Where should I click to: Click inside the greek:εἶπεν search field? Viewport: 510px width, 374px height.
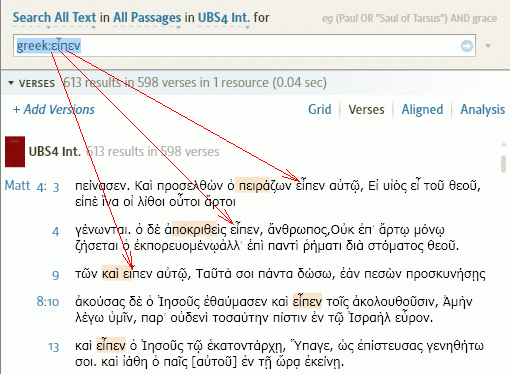point(244,45)
